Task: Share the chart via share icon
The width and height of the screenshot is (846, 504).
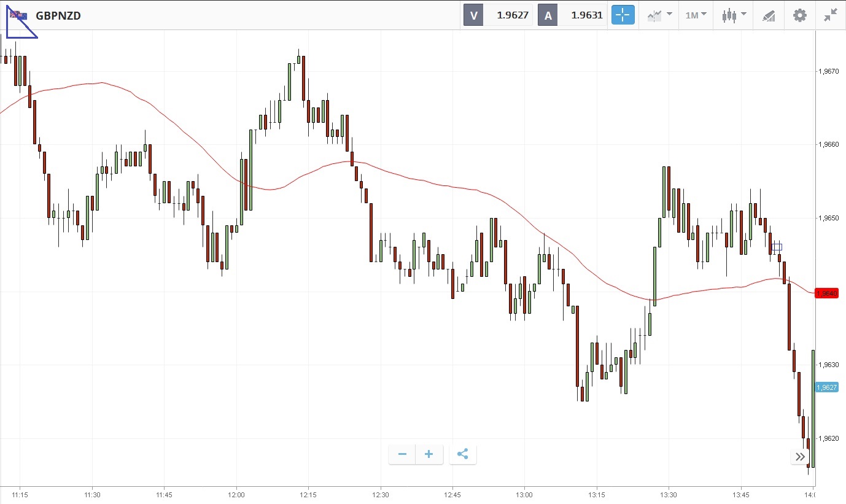Action: coord(463,454)
